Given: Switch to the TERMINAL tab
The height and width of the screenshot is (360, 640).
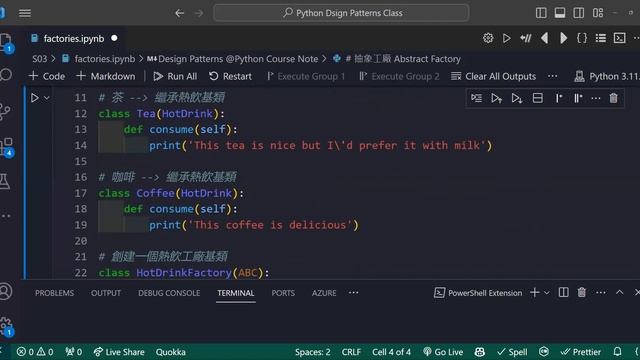Looking at the screenshot, I should coord(236,293).
